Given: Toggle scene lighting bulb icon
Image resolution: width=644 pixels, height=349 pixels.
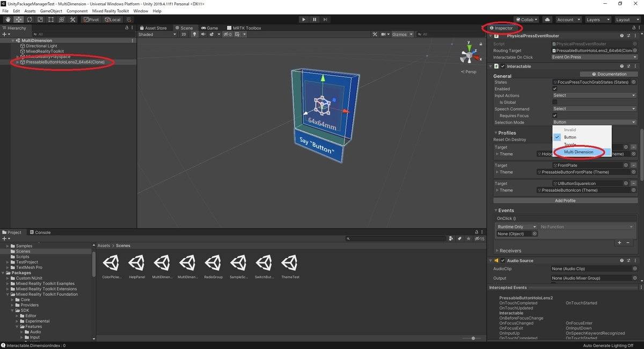Looking at the screenshot, I should point(195,34).
